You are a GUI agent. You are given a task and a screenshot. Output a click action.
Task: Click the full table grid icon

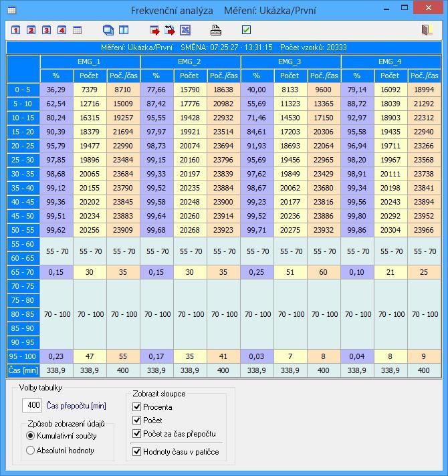pos(78,30)
